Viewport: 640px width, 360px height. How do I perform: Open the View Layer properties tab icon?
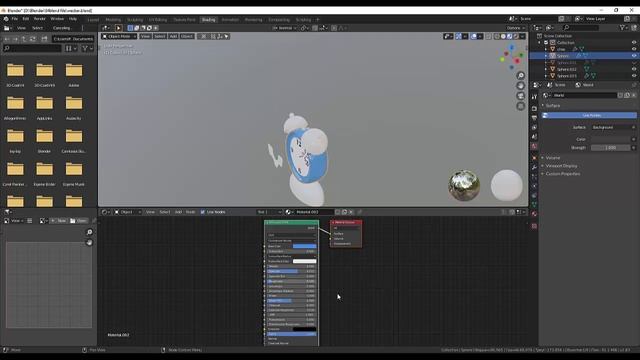point(534,127)
